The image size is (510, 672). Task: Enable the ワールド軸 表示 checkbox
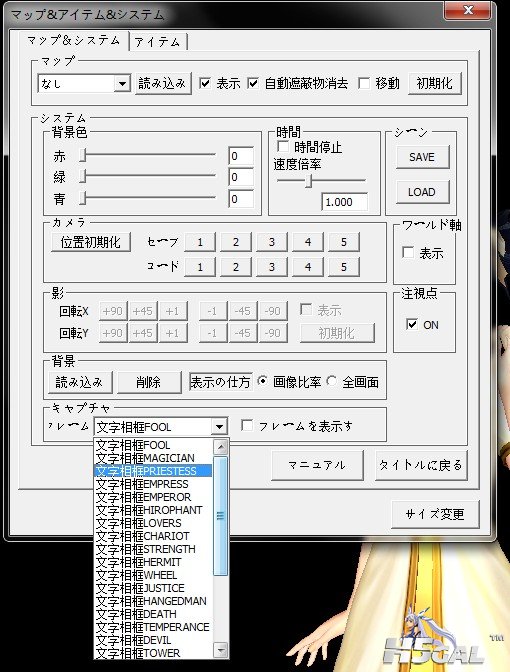(408, 252)
